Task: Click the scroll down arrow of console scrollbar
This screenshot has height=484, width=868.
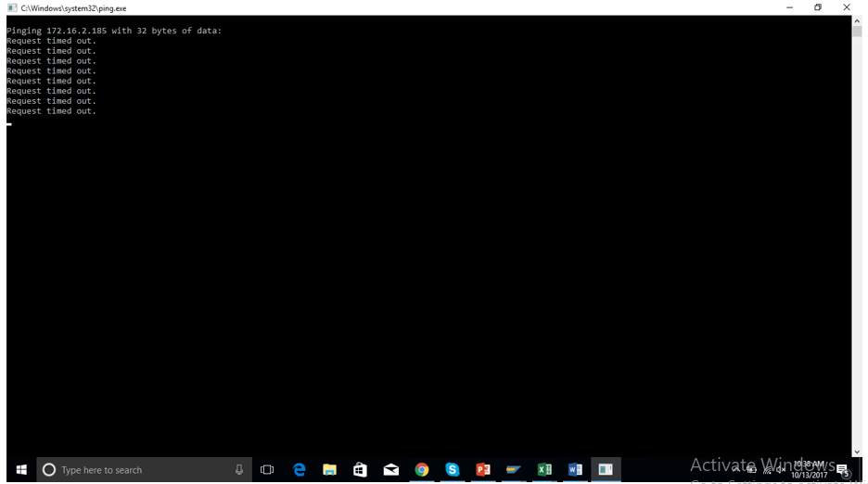Action: pyautogui.click(x=857, y=452)
